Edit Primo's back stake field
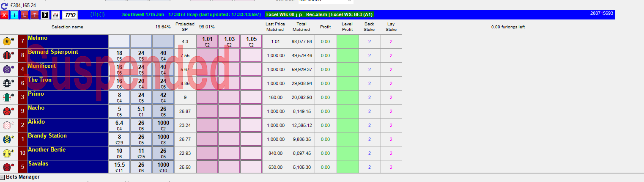 (x=369, y=97)
